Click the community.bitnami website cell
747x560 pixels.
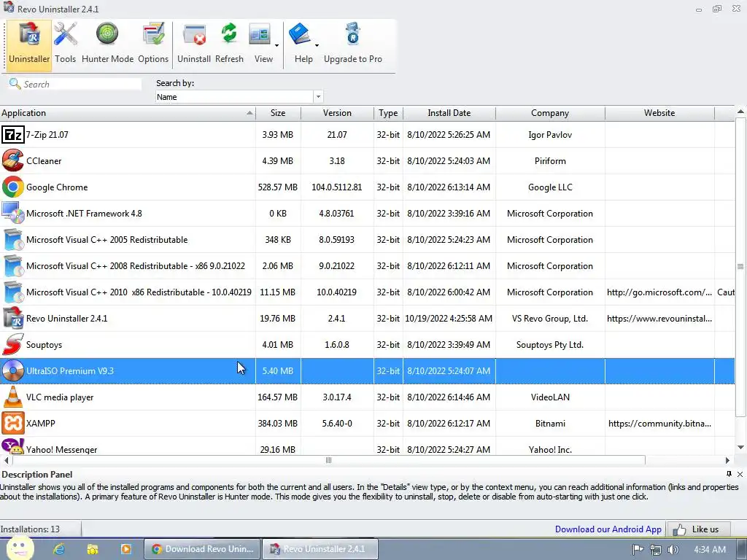(659, 424)
